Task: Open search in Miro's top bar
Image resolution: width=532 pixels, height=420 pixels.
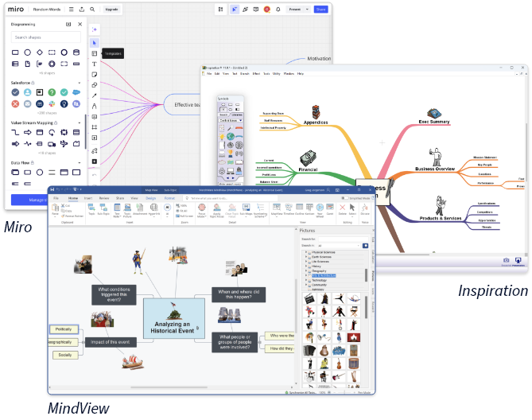Action: coord(92,10)
